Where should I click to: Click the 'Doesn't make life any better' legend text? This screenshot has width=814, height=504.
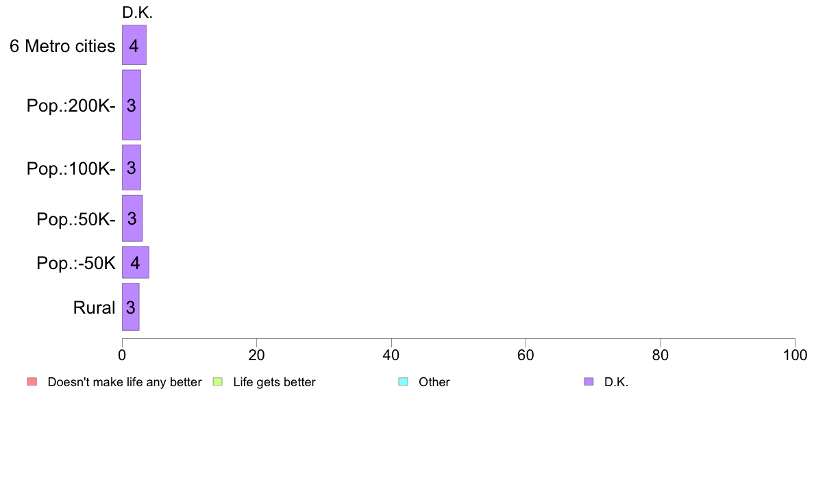click(125, 383)
